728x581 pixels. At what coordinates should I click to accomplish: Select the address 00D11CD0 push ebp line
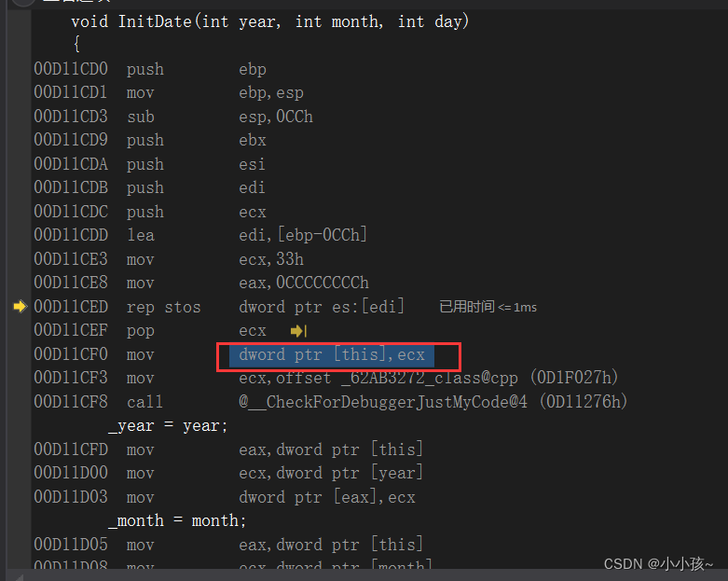(x=150, y=69)
